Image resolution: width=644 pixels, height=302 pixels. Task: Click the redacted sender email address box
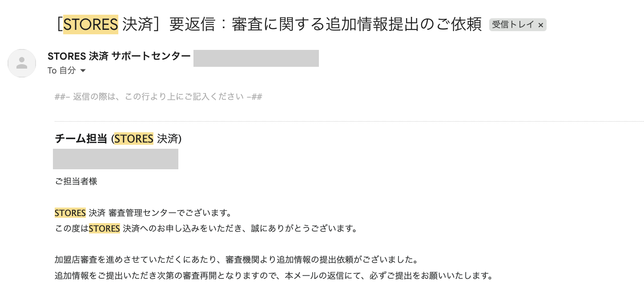pyautogui.click(x=256, y=58)
